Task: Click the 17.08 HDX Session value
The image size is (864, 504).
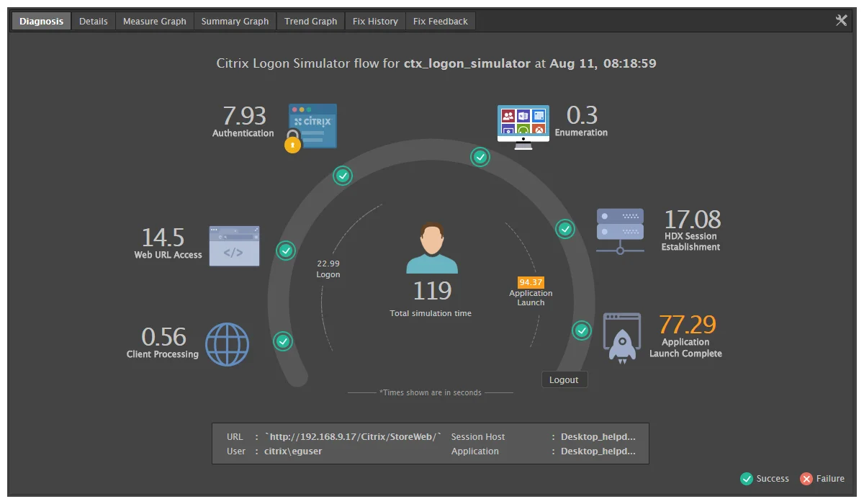Action: pos(692,219)
